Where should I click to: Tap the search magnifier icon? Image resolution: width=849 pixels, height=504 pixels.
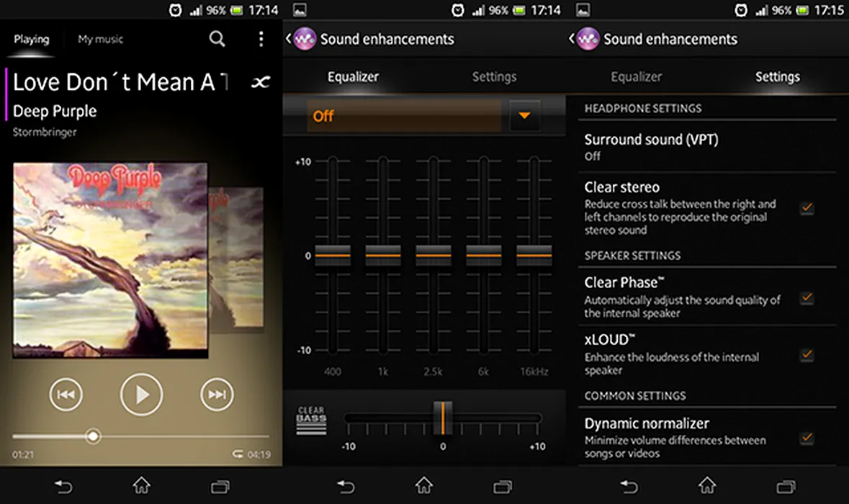(217, 40)
